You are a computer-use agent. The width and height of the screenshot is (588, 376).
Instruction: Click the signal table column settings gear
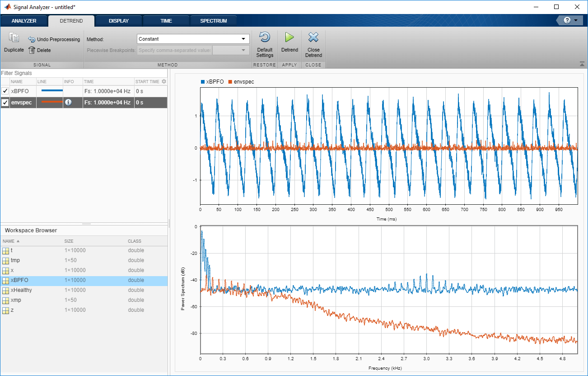tap(164, 81)
